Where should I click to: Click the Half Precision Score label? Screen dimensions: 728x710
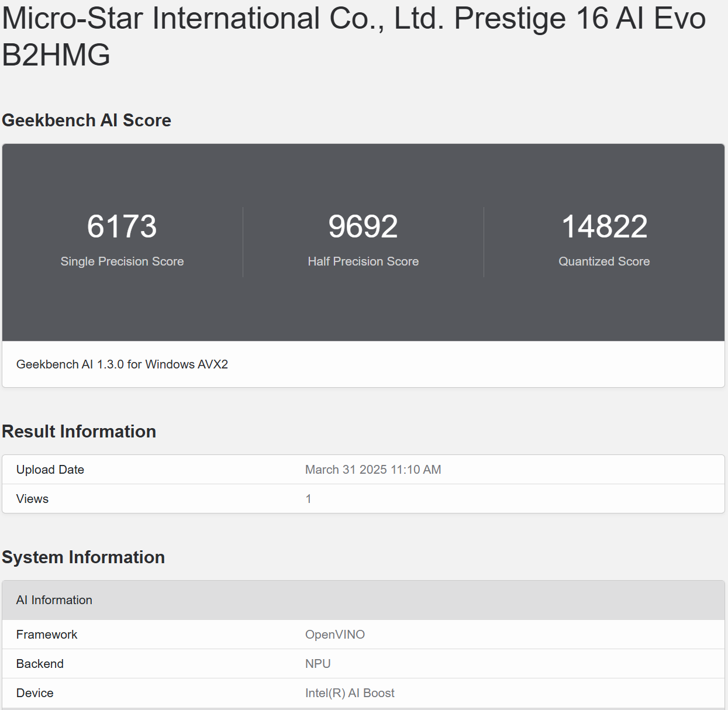tap(363, 261)
